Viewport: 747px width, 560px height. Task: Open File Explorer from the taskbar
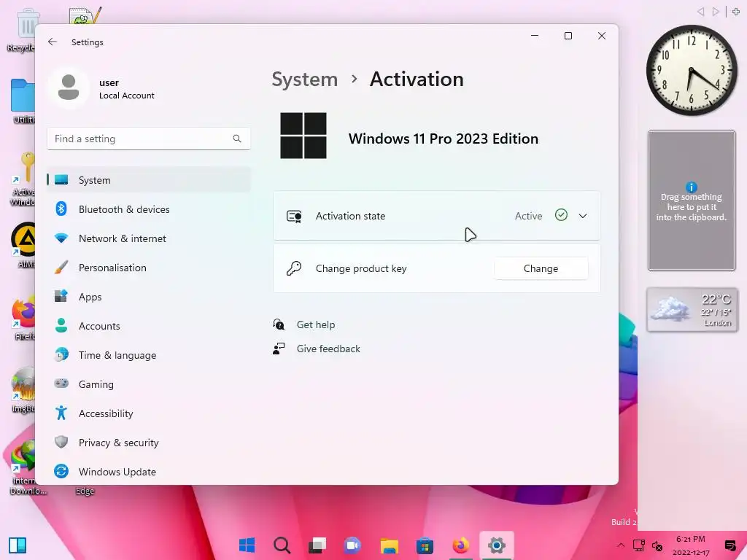[x=390, y=545]
